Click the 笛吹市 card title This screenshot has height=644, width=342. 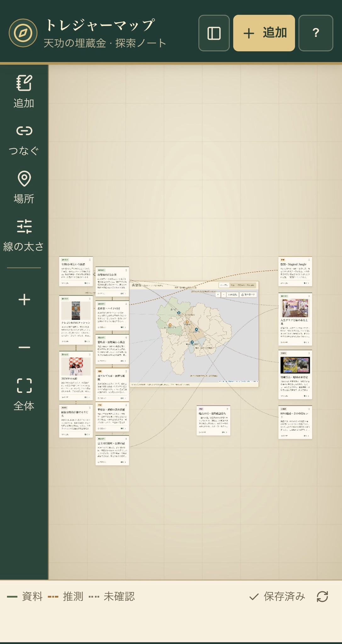[111, 342]
